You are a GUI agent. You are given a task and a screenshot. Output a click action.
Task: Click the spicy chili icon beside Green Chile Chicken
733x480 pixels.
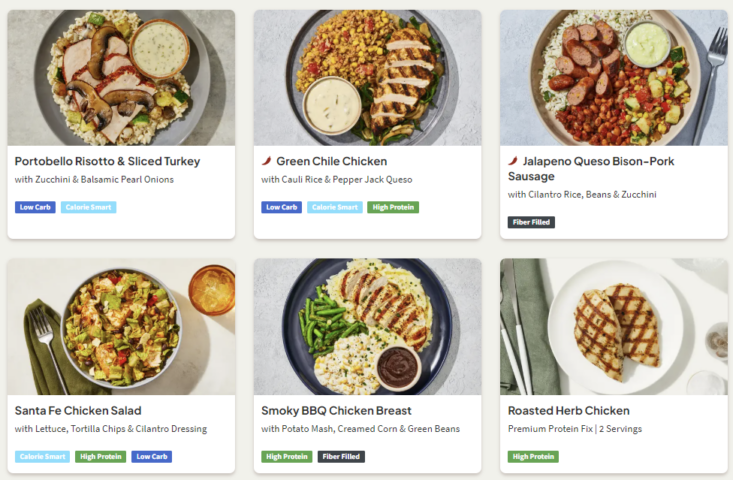267,161
